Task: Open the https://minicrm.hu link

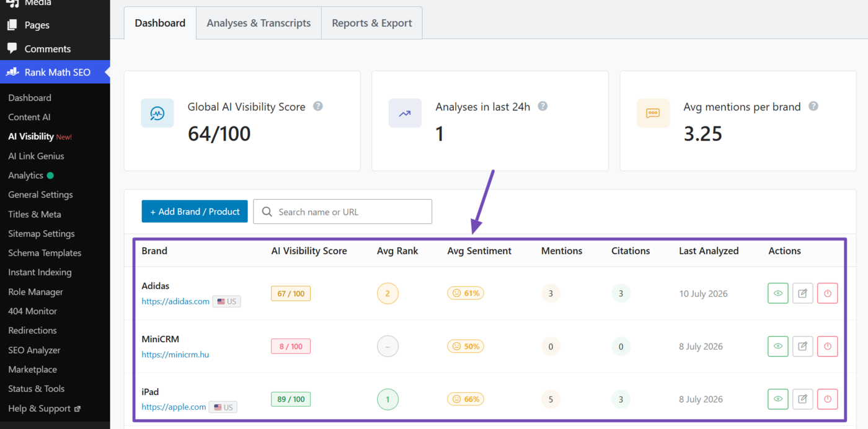Action: [175, 355]
